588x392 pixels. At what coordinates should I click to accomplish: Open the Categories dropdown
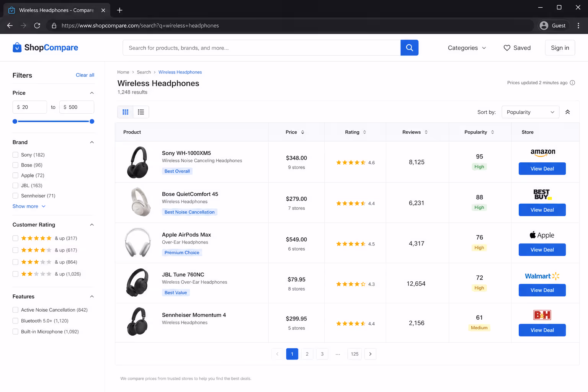click(x=467, y=48)
